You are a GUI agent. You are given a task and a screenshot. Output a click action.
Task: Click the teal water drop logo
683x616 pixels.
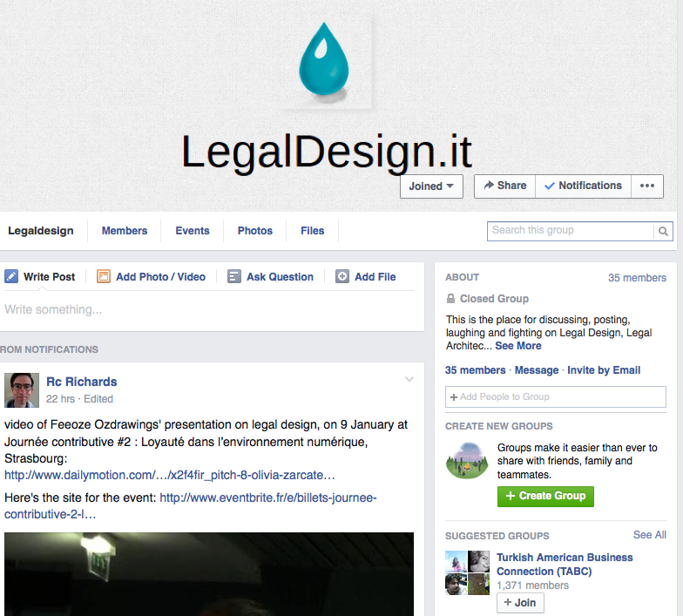(x=324, y=61)
